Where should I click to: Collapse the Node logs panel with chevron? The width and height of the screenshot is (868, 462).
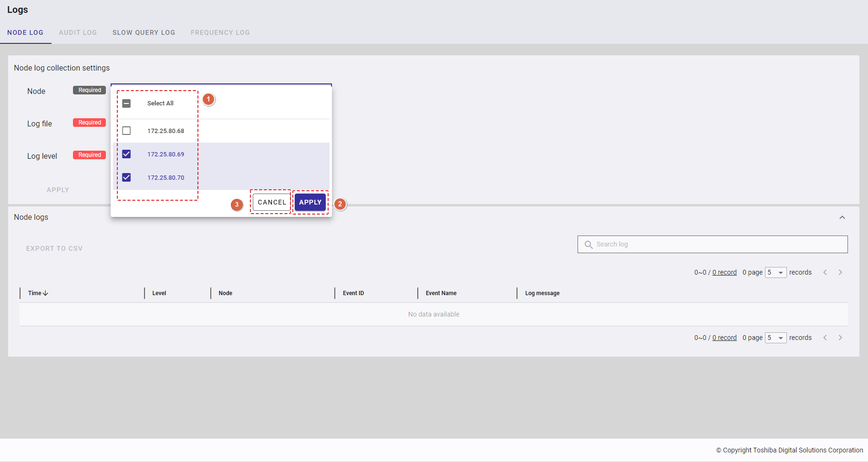[x=842, y=217]
